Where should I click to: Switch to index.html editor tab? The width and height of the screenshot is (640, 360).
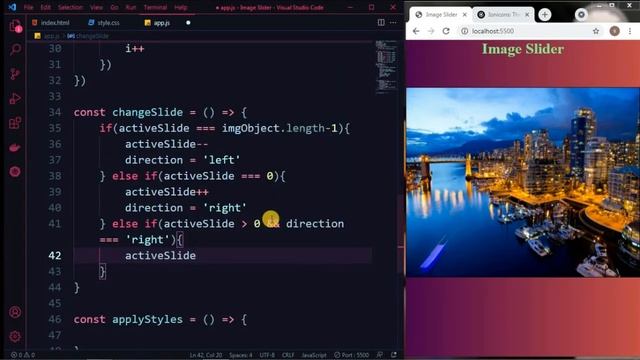(51, 23)
